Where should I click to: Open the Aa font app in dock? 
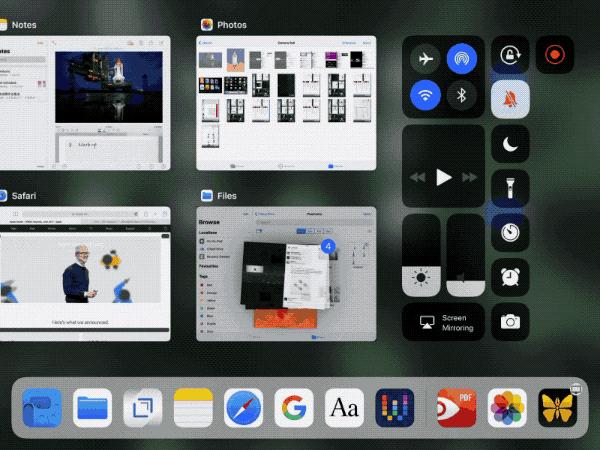[x=344, y=408]
